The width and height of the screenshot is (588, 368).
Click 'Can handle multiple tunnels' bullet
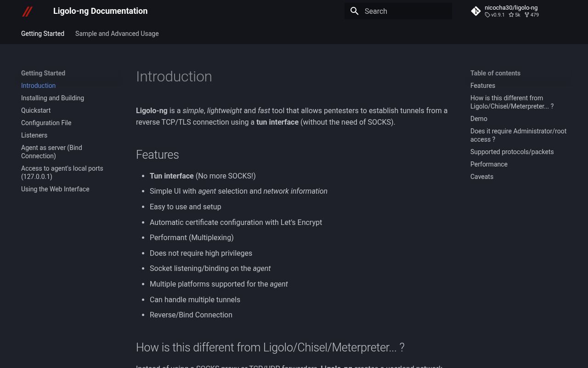195,299
